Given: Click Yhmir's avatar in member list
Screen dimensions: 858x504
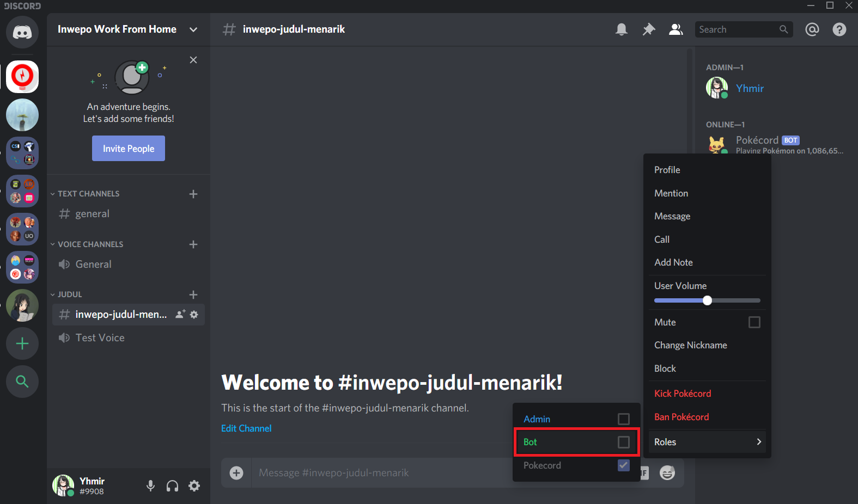Looking at the screenshot, I should click(x=717, y=88).
